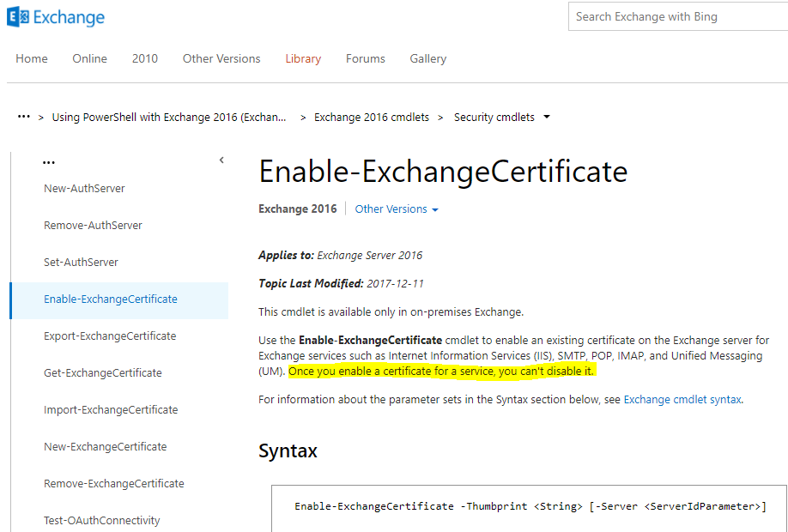Open the Other Versions navigation tab
788x532 pixels.
pyautogui.click(x=221, y=58)
